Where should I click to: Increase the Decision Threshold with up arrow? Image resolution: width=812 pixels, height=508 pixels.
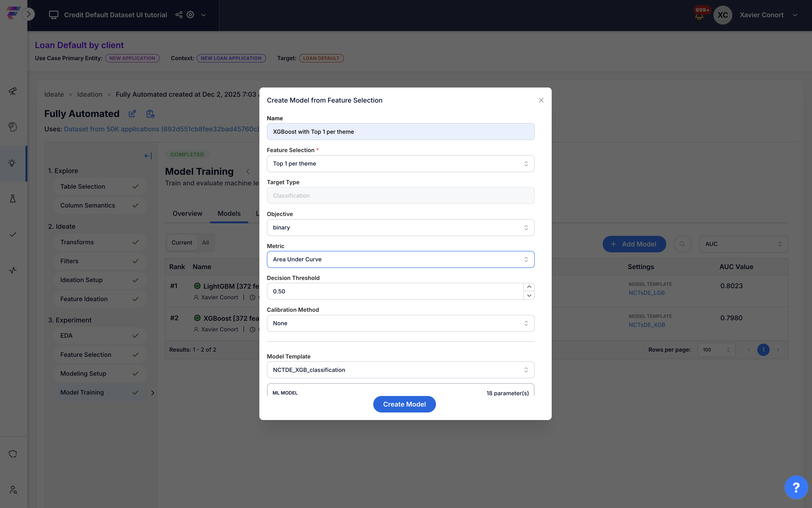tap(529, 287)
